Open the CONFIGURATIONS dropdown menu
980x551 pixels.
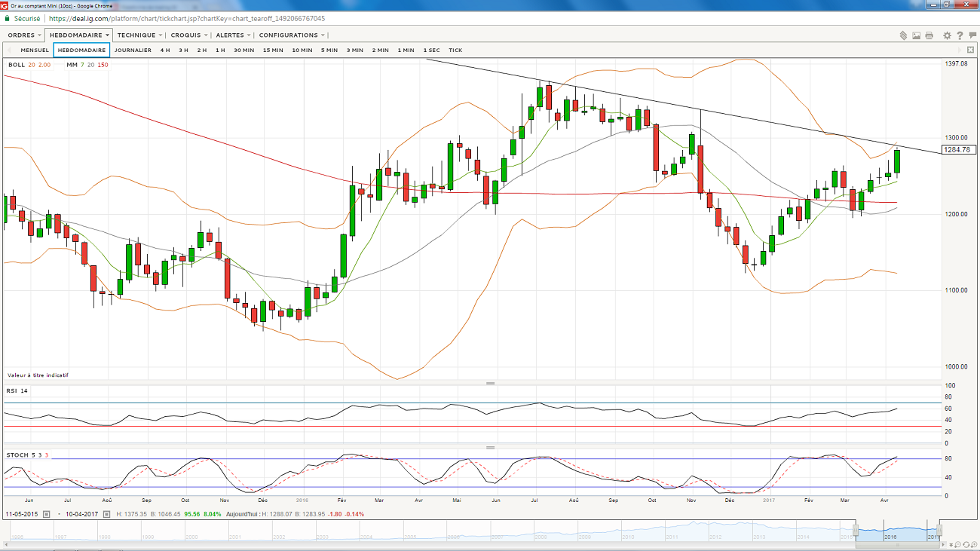tap(292, 35)
